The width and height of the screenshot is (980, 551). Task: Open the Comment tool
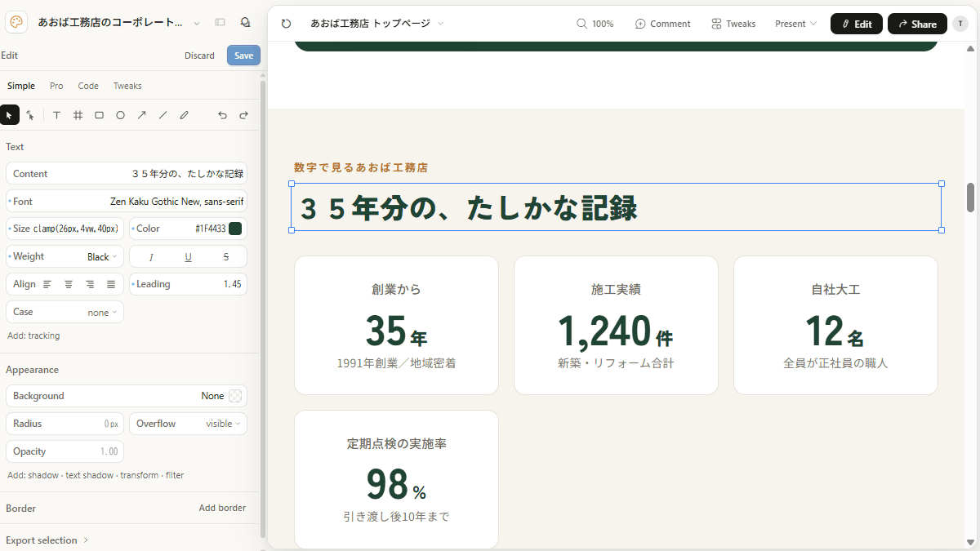(x=663, y=24)
